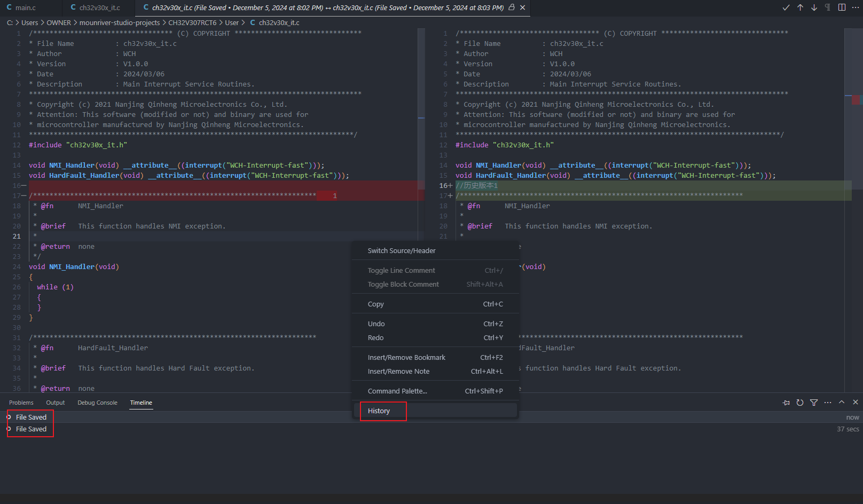Maximize the bottom panel with the chevron-up icon
Screen dimensions: 863x504
point(841,403)
